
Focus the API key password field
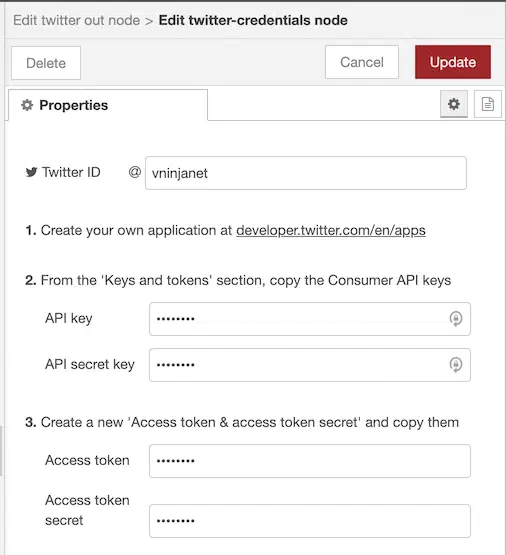click(310, 319)
